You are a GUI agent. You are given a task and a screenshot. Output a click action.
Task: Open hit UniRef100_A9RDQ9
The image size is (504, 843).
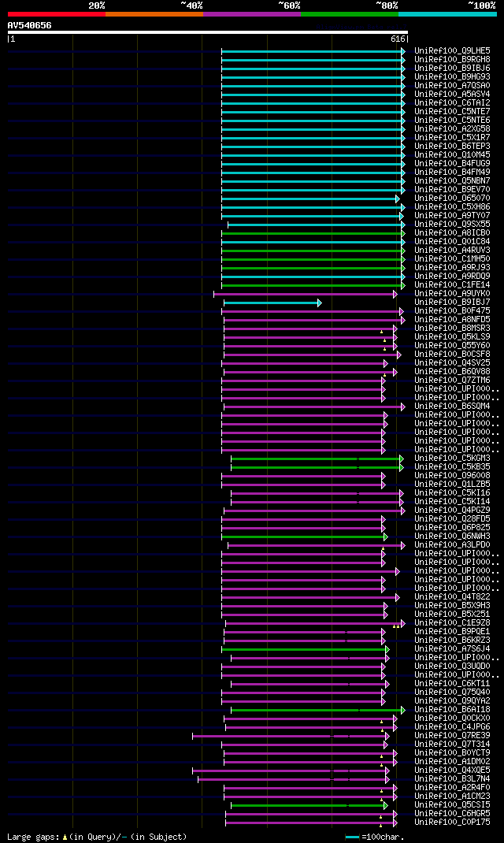(x=452, y=276)
